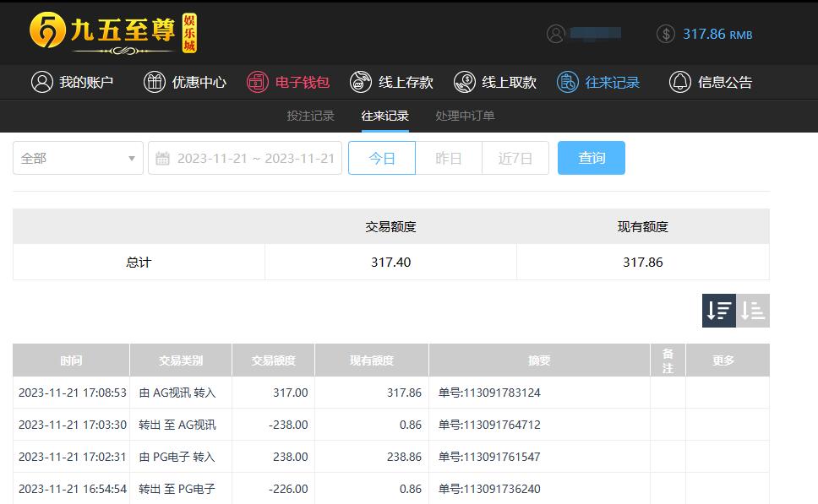The image size is (818, 504).
Task: Expand the 全部 category dropdown
Action: point(78,158)
